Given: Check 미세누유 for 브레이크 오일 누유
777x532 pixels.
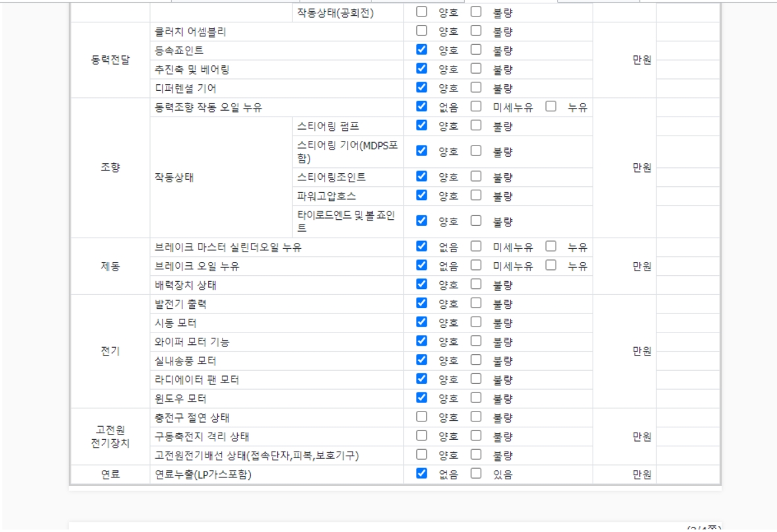Looking at the screenshot, I should pyautogui.click(x=476, y=265).
